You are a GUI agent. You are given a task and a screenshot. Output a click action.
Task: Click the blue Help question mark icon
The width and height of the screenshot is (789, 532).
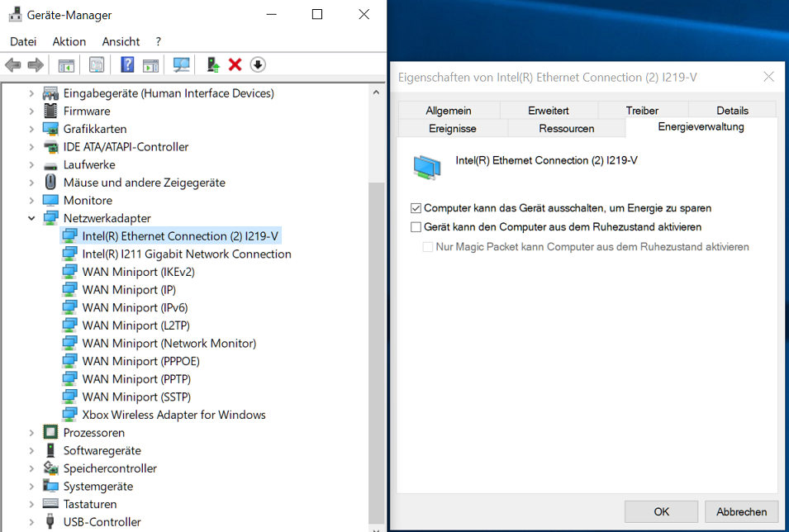(127, 65)
